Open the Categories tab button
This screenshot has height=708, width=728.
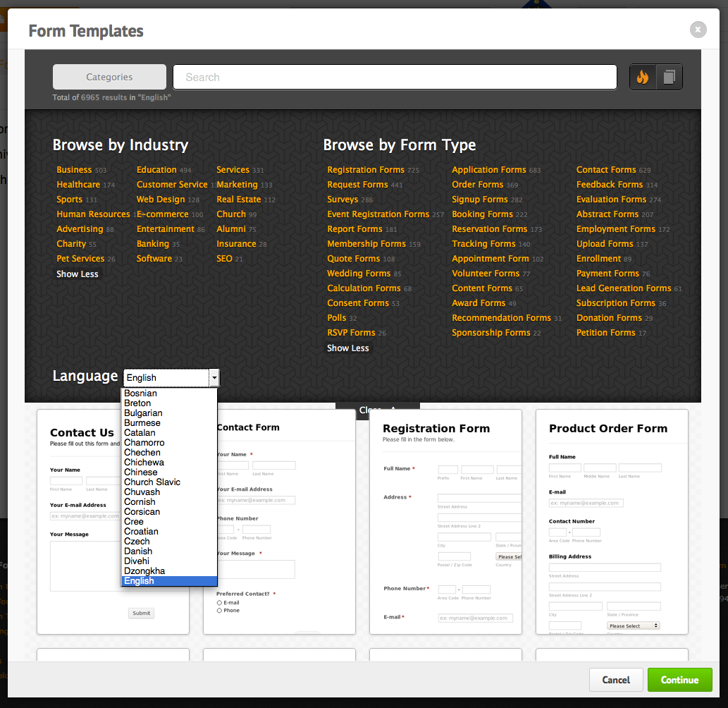coord(109,77)
